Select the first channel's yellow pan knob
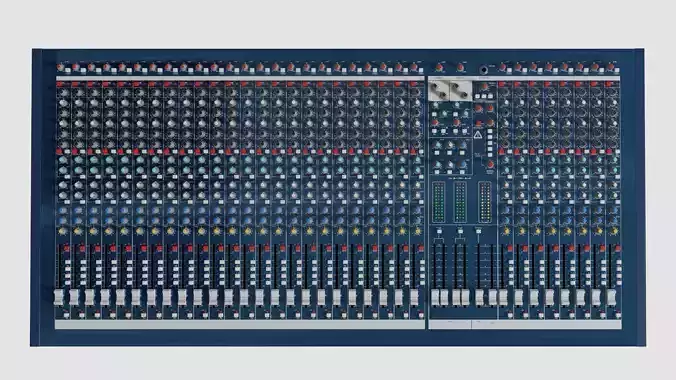 tap(63, 232)
